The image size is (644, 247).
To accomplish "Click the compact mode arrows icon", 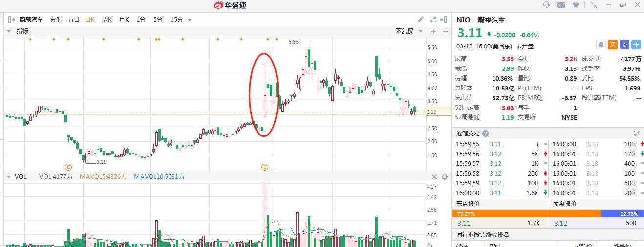I will [x=594, y=5].
